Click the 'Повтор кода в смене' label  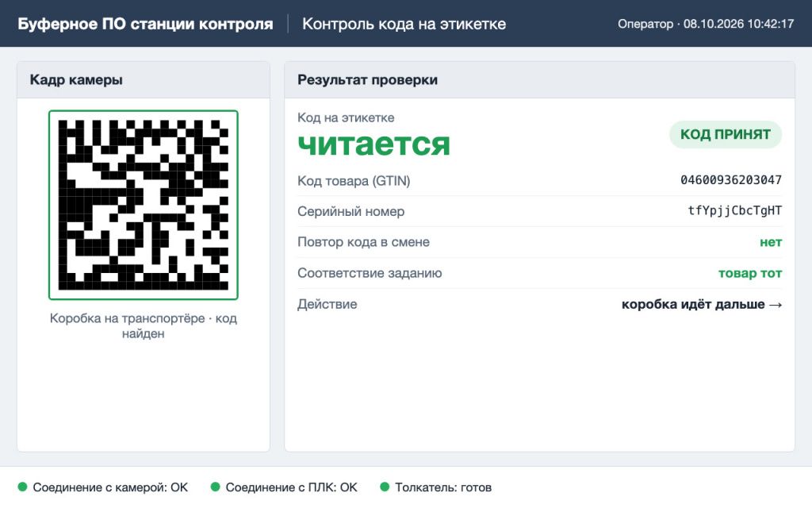(x=363, y=242)
